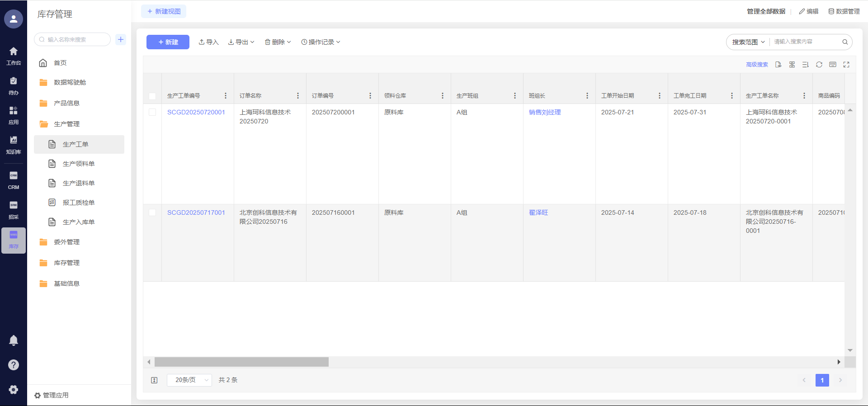The width and height of the screenshot is (868, 406).
Task: Open the CRM icon in left rail
Action: [x=14, y=180]
